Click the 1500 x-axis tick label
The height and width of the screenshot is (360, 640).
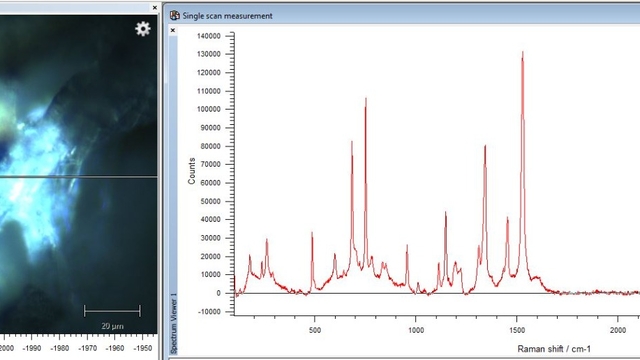click(517, 330)
